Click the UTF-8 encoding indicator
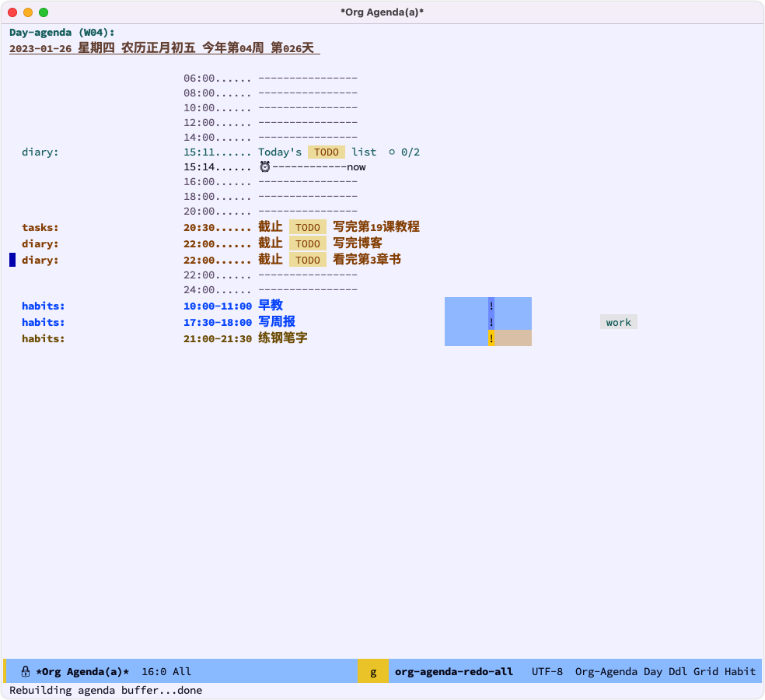 [547, 672]
